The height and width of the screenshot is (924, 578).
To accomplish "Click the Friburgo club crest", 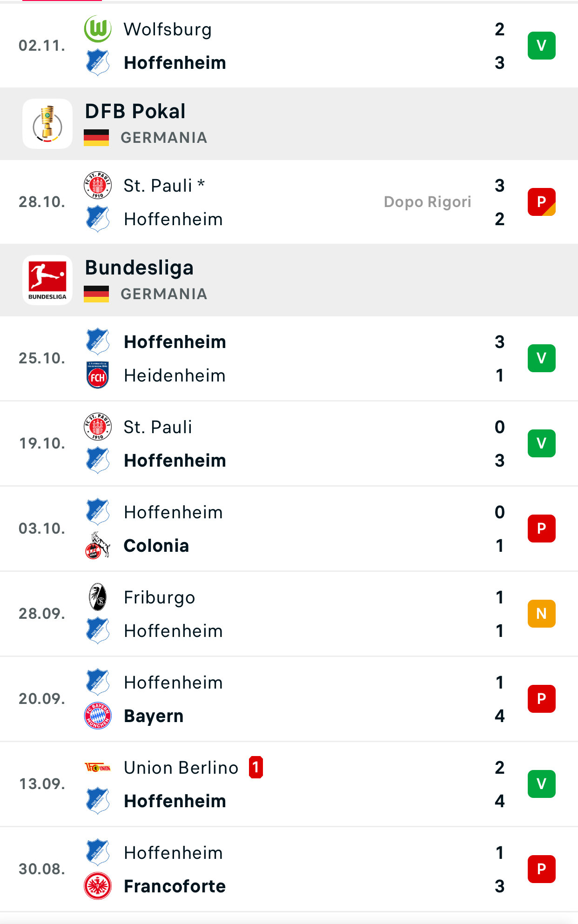I will tap(98, 597).
